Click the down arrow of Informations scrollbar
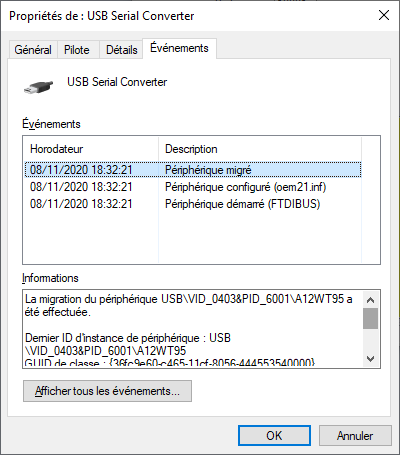The width and height of the screenshot is (402, 456). (370, 359)
